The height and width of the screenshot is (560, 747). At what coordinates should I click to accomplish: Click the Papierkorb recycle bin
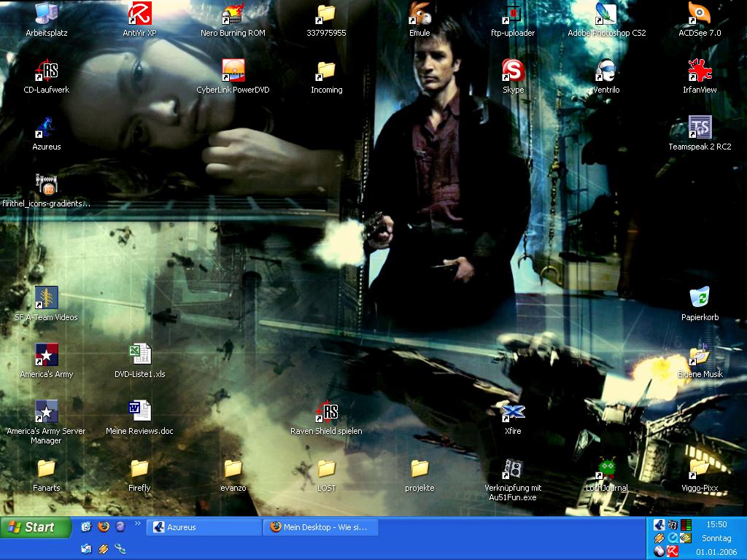click(x=700, y=298)
